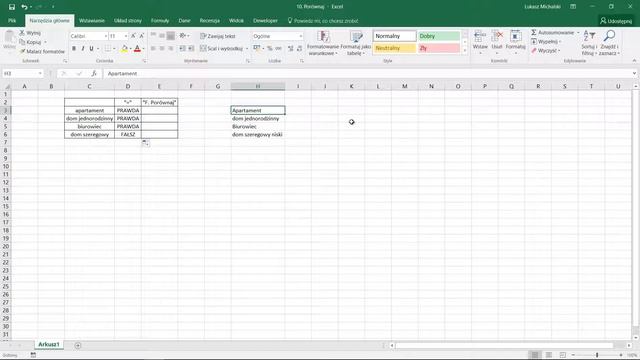Switch to Recenzja tab
Viewport: 640px width, 360px height.
(x=209, y=20)
